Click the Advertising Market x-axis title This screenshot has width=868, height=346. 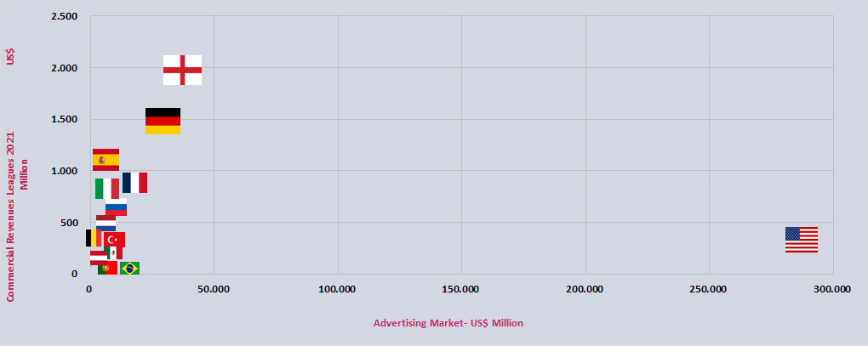click(448, 324)
